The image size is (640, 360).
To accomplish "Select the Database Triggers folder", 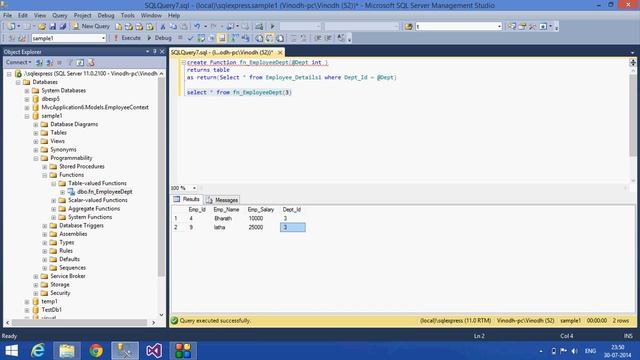I will [x=81, y=226].
